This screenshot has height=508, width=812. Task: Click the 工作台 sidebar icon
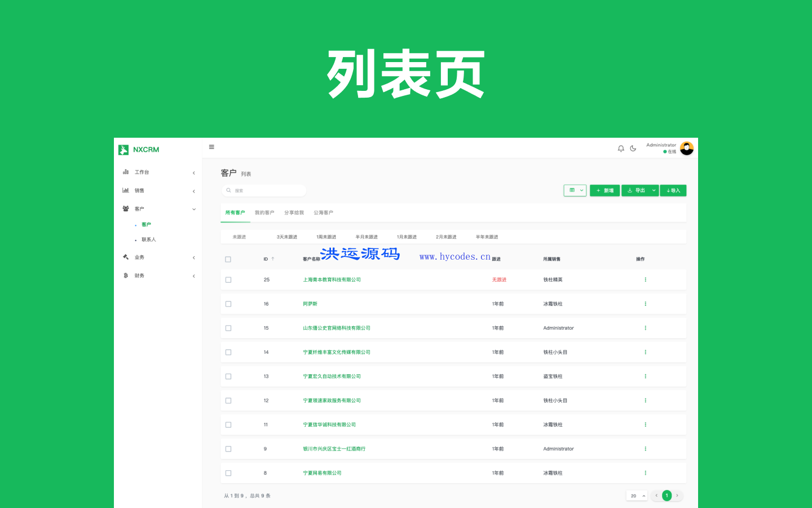point(126,172)
